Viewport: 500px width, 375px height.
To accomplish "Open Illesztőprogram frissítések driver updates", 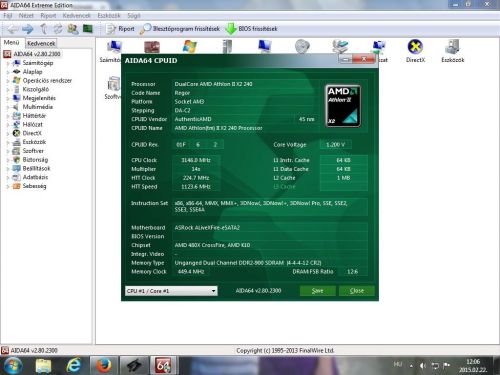I will click(180, 29).
